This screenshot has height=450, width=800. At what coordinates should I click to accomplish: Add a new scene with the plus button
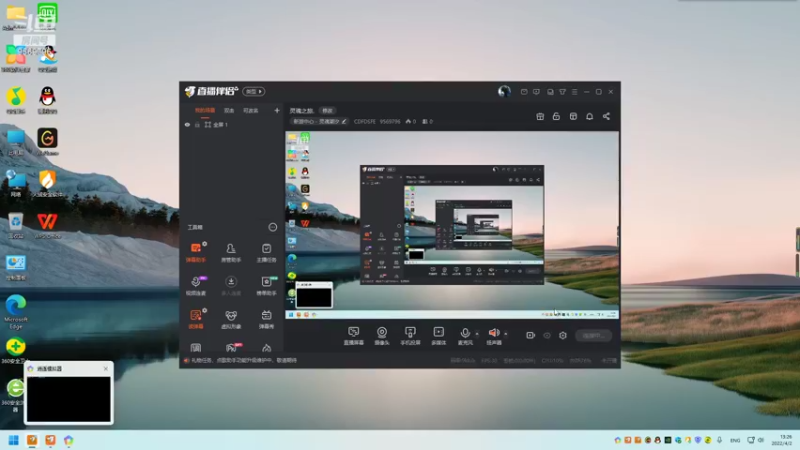[x=277, y=110]
